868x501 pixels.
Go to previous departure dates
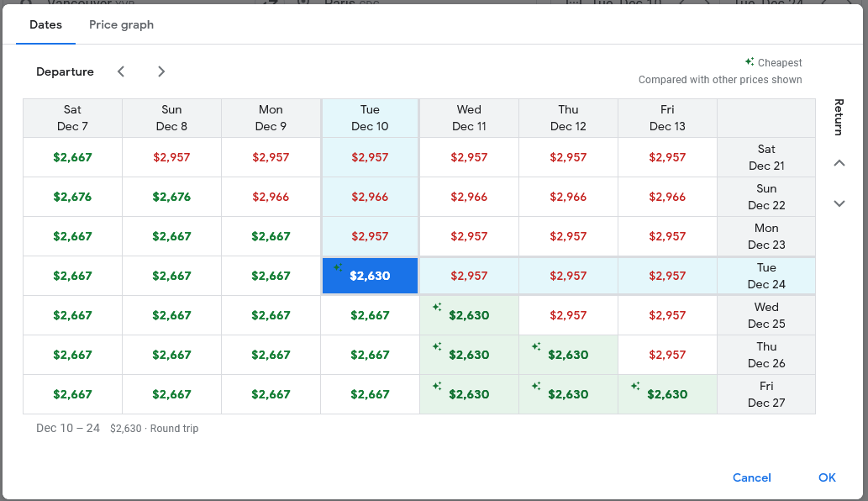click(121, 71)
